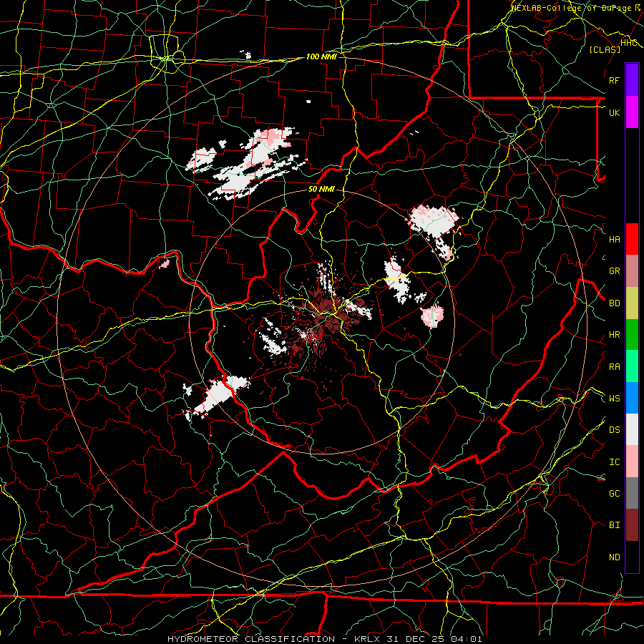Click the RA legend label
The height and width of the screenshot is (644, 644).
[614, 367]
